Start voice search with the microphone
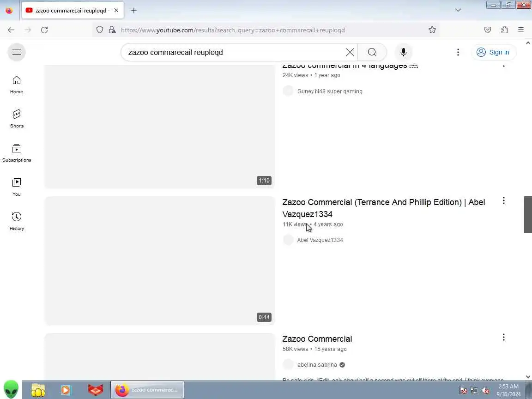Viewport: 532px width, 399px height. click(x=403, y=52)
